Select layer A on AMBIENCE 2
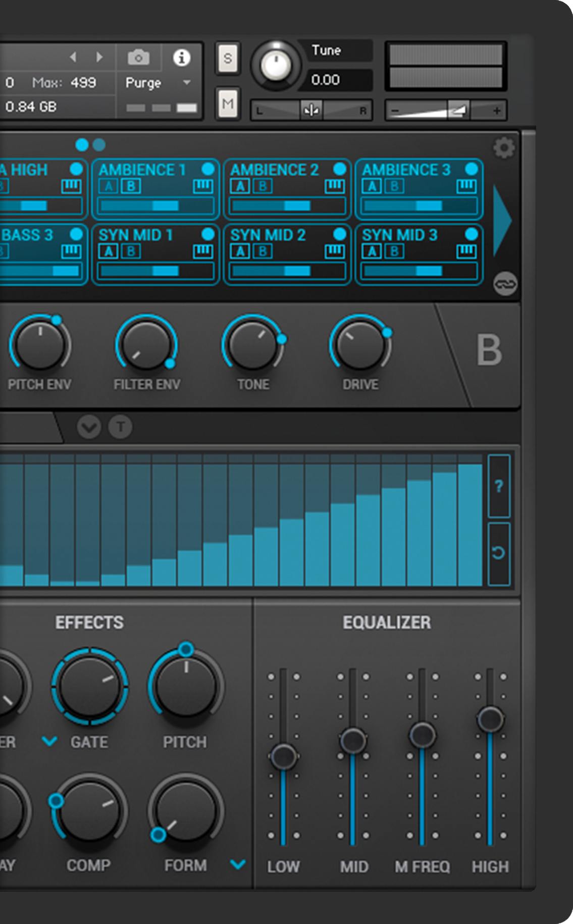The image size is (573, 924). point(240,186)
